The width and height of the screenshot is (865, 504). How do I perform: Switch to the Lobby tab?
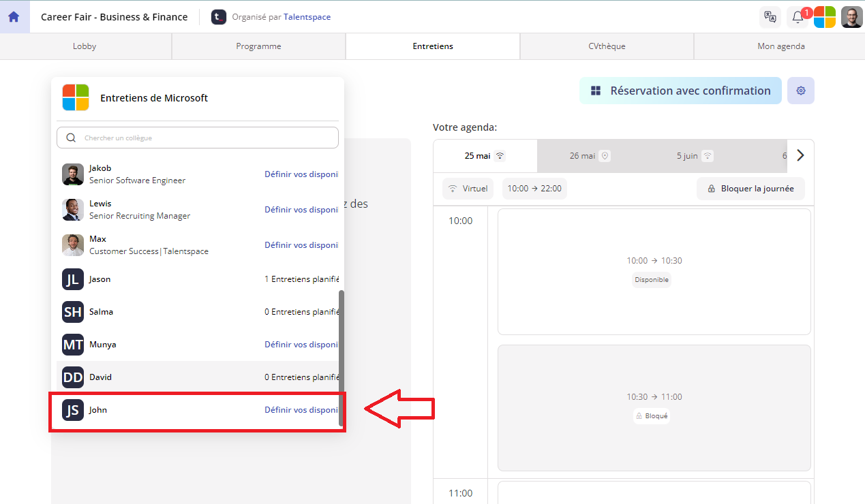pos(85,46)
